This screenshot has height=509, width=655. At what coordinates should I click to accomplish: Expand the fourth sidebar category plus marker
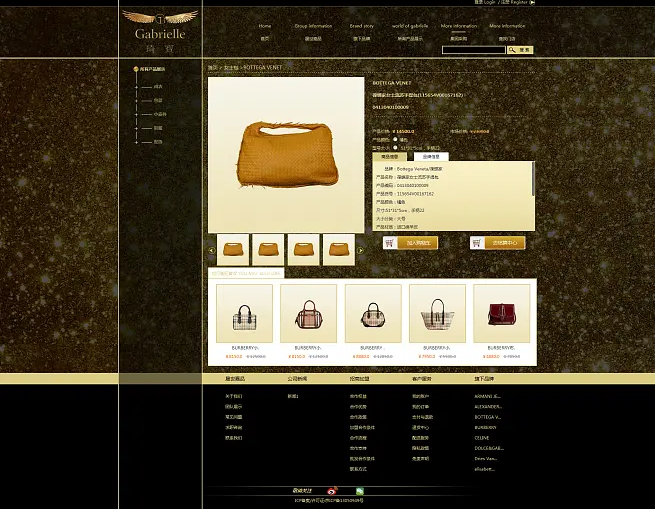click(137, 128)
